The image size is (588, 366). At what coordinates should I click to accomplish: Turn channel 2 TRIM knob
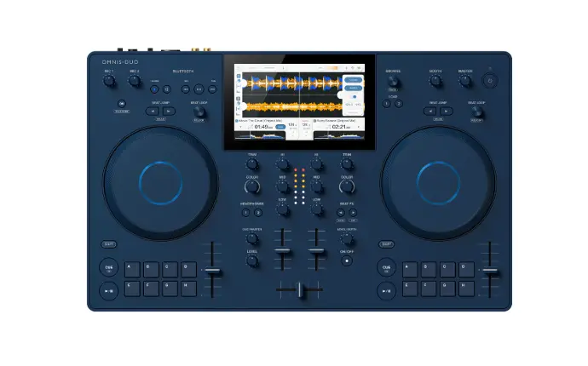click(x=347, y=164)
